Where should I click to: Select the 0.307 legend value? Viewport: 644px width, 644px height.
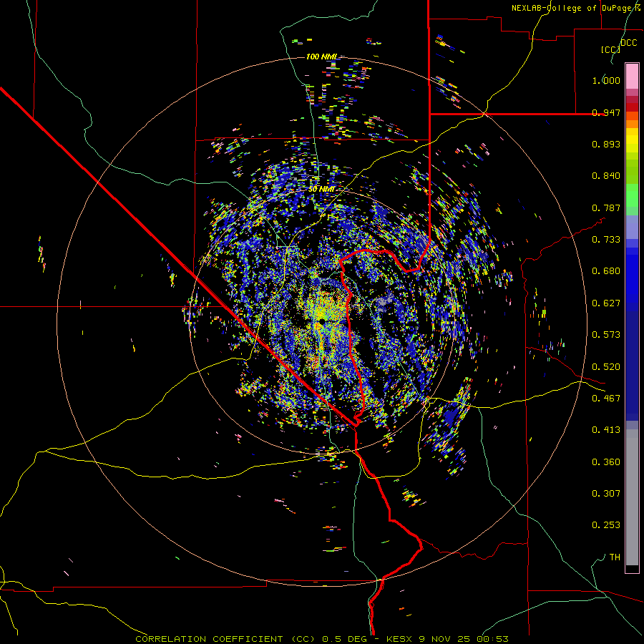pos(606,494)
